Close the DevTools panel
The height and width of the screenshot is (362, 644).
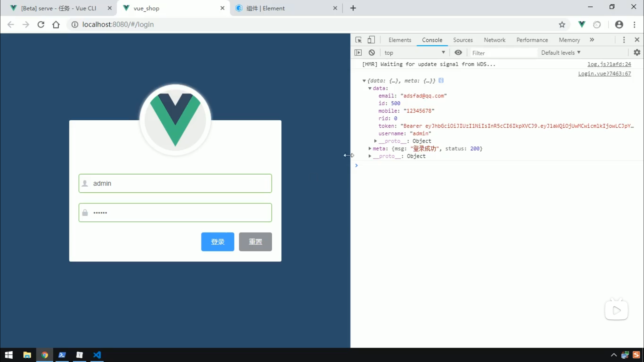pos(637,40)
